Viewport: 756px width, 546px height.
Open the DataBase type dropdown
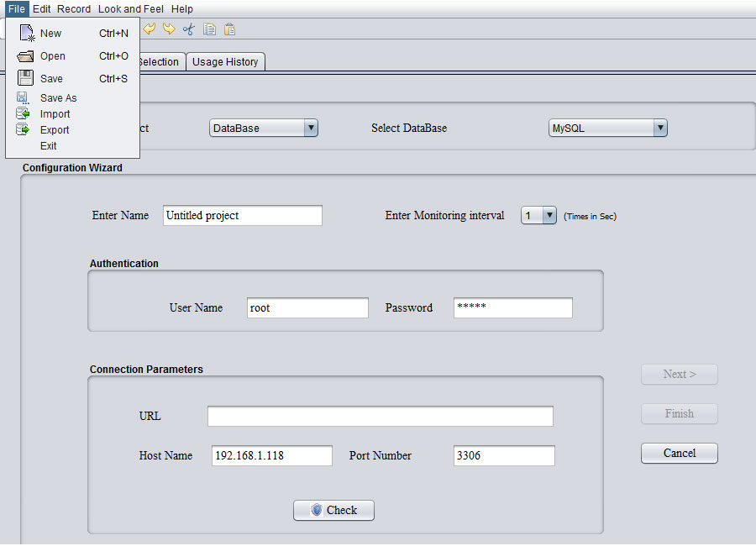click(x=264, y=129)
